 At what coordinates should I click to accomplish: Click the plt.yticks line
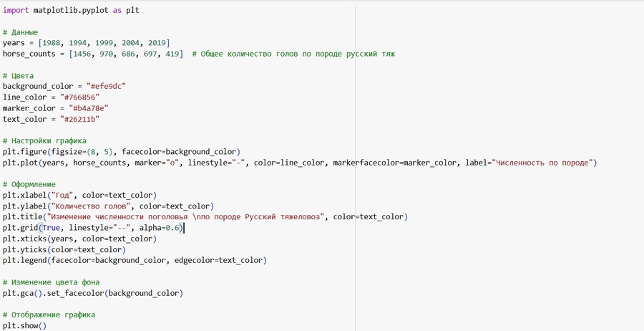tap(64, 249)
